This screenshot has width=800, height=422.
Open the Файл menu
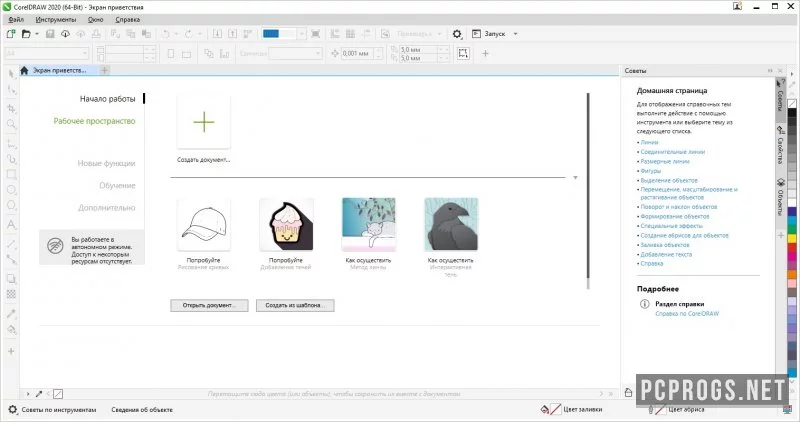[x=16, y=19]
